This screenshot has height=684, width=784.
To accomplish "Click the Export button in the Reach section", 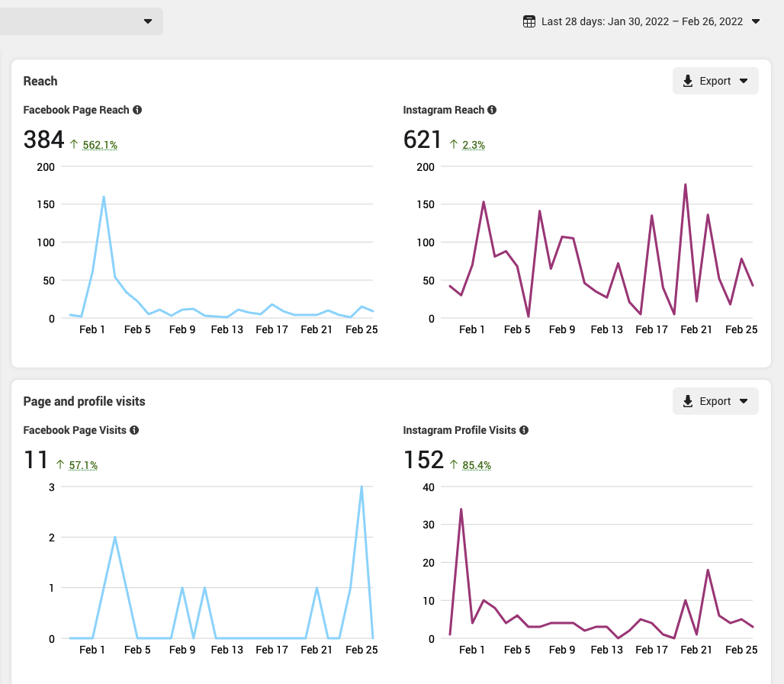I will (x=715, y=81).
